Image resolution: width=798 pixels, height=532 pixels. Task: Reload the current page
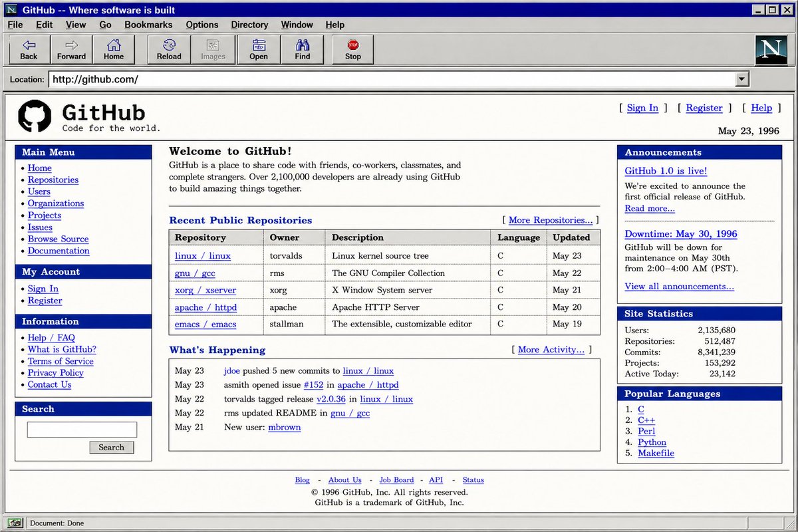169,49
